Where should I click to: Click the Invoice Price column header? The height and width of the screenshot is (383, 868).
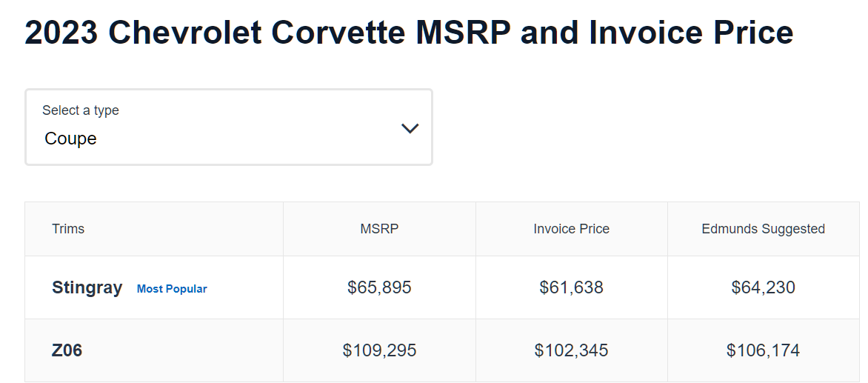pyautogui.click(x=571, y=229)
